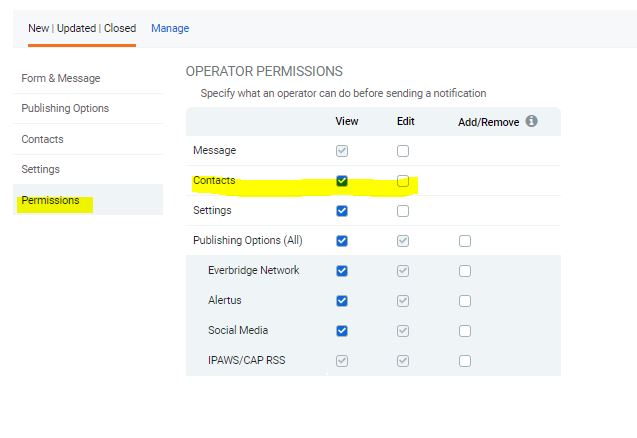637x438 pixels.
Task: Uncheck View permission for Contacts
Action: (342, 181)
